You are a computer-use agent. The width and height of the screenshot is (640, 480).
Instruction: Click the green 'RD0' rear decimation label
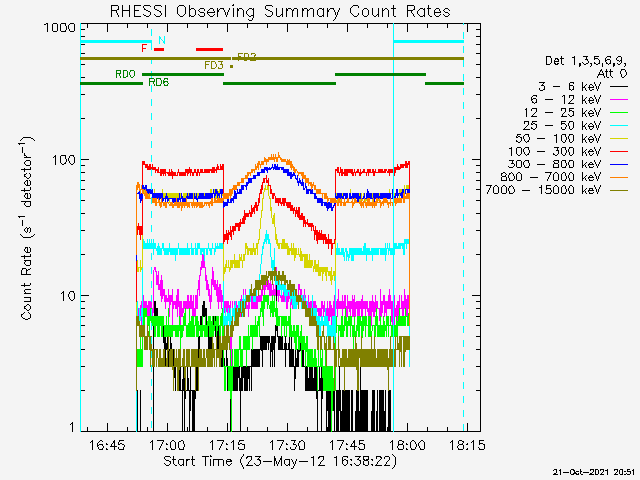[x=125, y=74]
